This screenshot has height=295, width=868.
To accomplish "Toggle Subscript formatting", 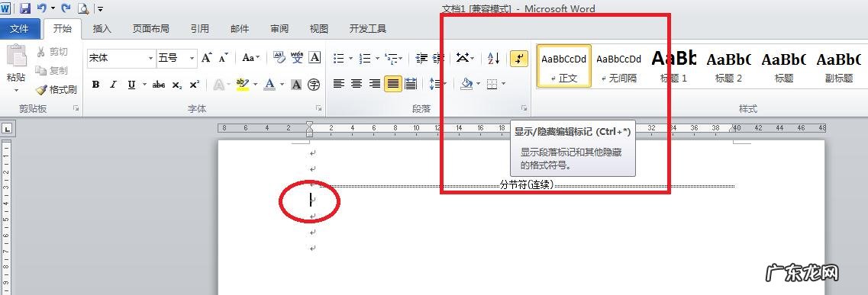I will [x=176, y=85].
